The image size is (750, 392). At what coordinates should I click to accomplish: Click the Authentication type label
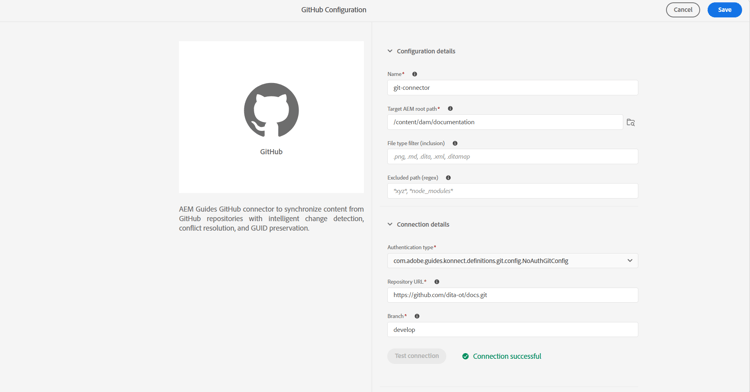tap(410, 247)
